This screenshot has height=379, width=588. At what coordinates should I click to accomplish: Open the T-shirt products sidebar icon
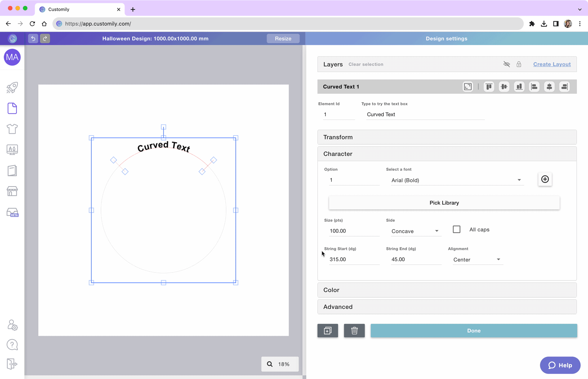(x=12, y=129)
